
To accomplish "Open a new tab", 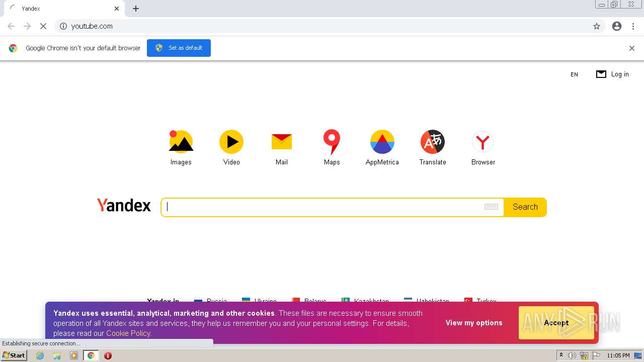I will coord(136,9).
